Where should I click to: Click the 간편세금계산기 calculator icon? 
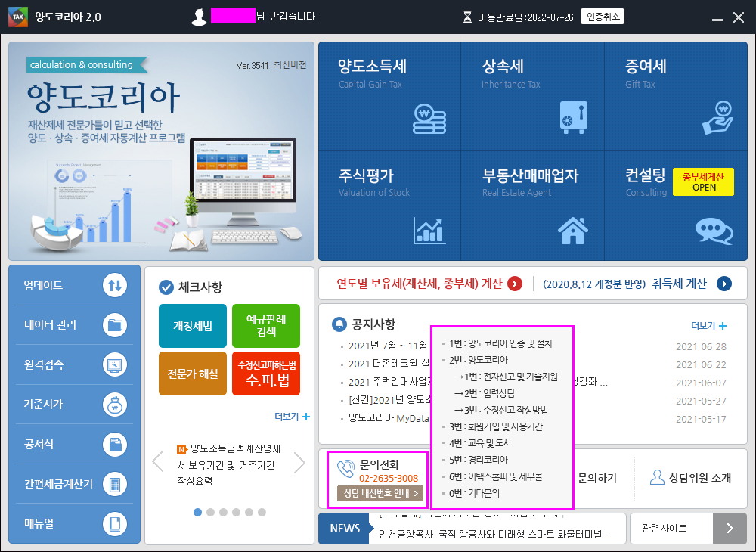tap(115, 484)
